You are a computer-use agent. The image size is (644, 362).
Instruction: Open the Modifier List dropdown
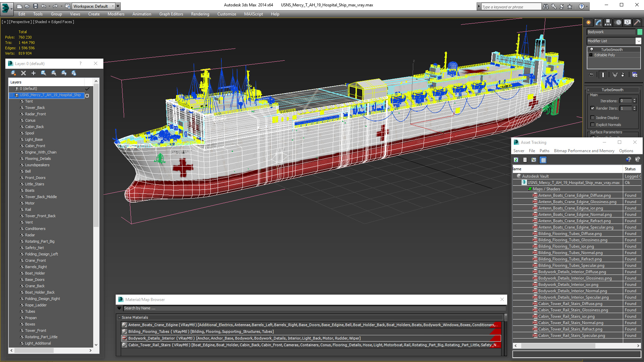638,41
